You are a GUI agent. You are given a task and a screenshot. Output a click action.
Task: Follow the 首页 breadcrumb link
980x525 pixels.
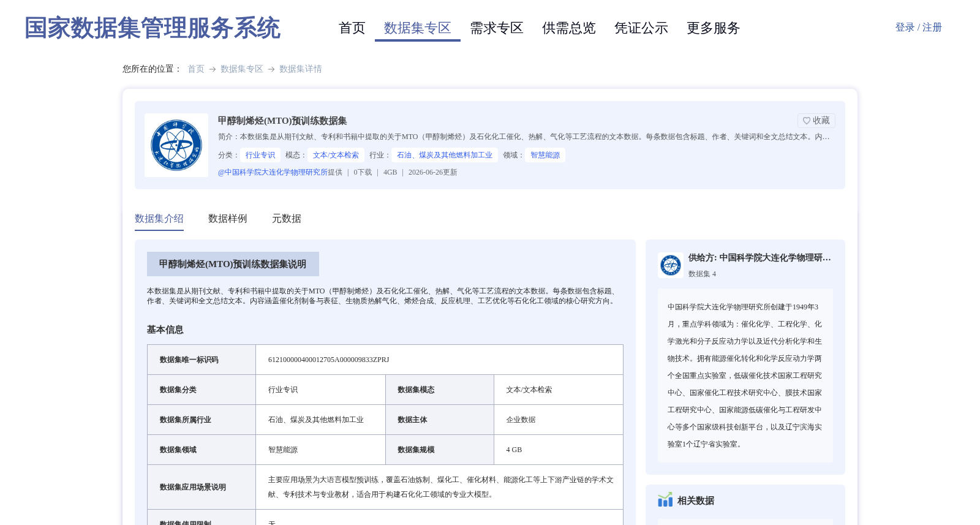point(196,69)
